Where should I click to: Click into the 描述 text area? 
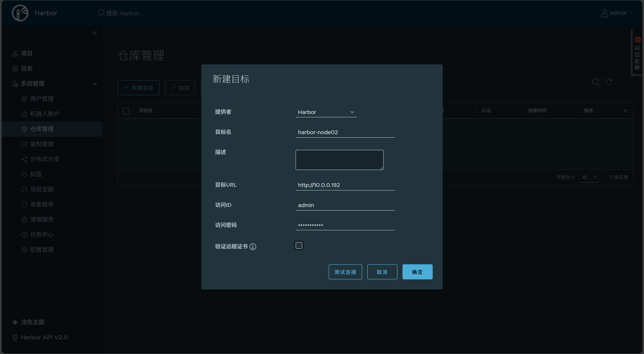(339, 160)
